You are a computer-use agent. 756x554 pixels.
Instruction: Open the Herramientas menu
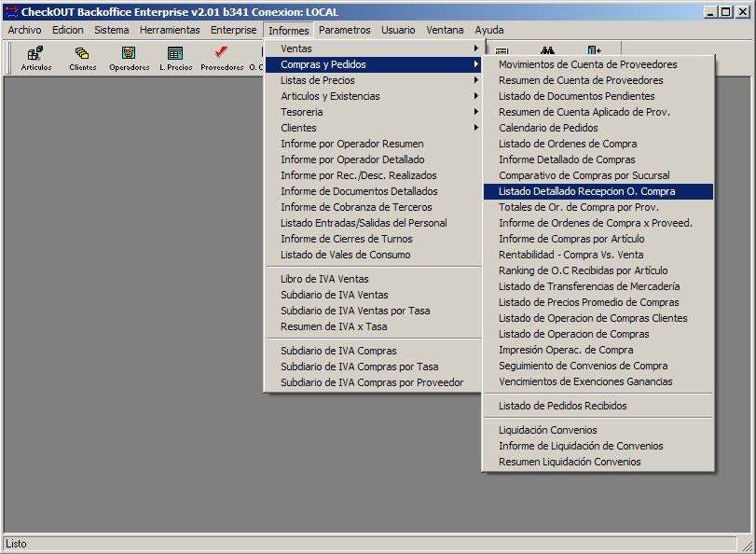pyautogui.click(x=170, y=30)
